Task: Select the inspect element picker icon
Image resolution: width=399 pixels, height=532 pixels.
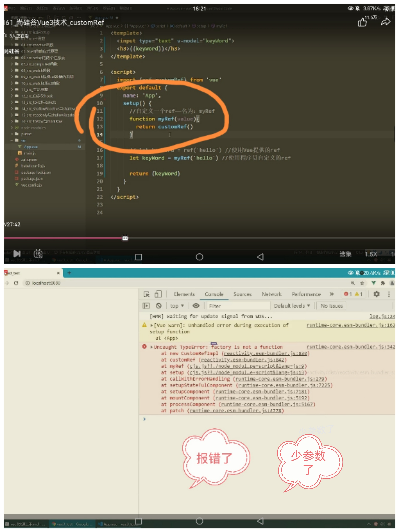Action: [x=146, y=294]
